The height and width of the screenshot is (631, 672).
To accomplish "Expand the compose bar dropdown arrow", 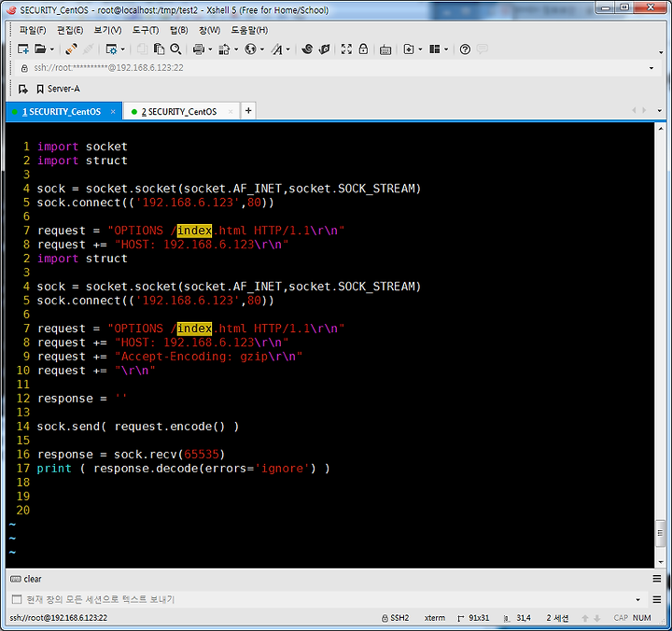I will 638,599.
